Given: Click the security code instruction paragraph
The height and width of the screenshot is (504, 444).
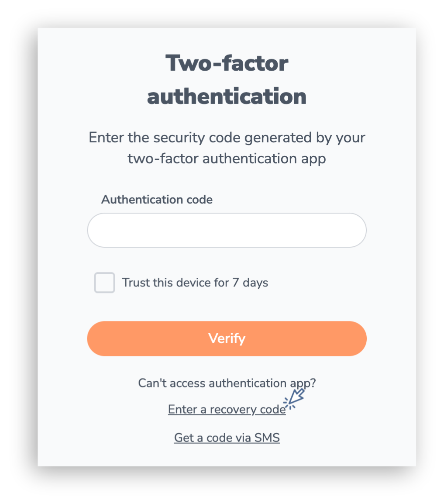Looking at the screenshot, I should [x=227, y=148].
